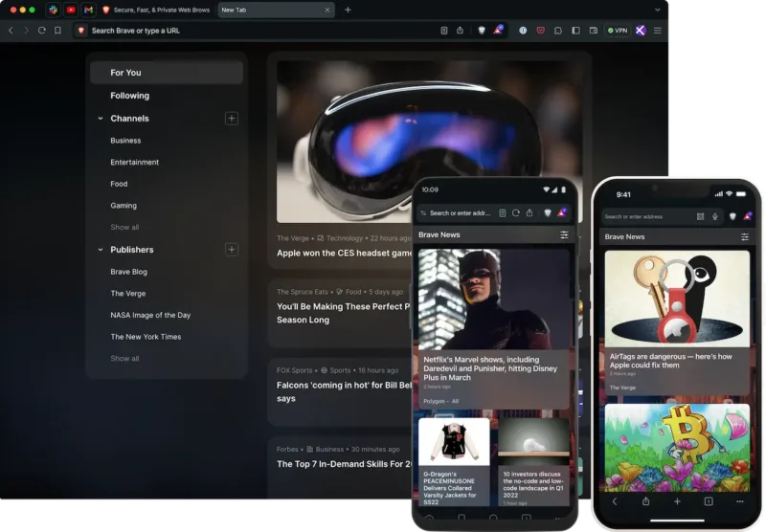Collapse the Channels section chevron
The width and height of the screenshot is (766, 532).
tap(100, 119)
